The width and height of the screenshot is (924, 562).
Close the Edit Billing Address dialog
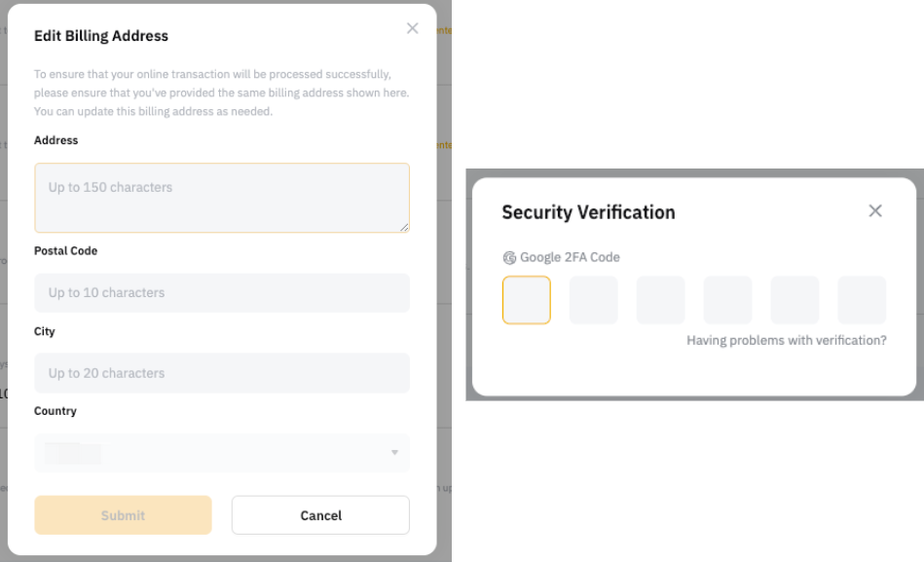tap(412, 29)
